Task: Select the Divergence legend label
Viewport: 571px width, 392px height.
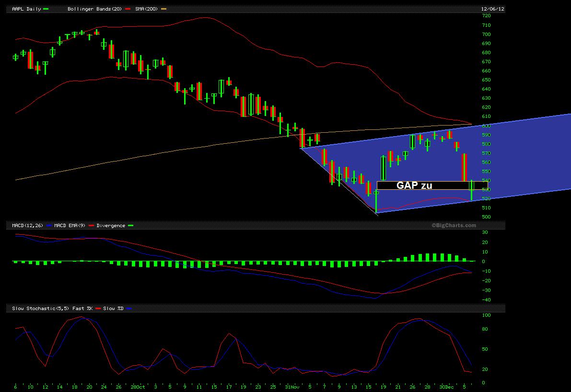Action: pos(111,226)
